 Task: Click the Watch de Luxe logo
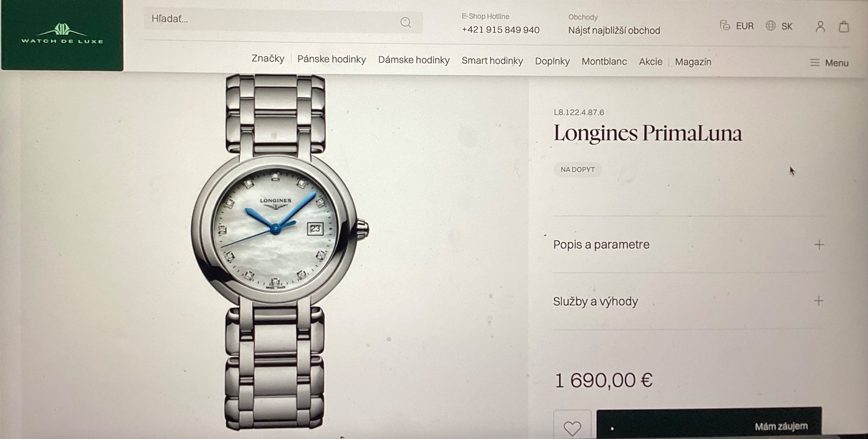(x=62, y=35)
